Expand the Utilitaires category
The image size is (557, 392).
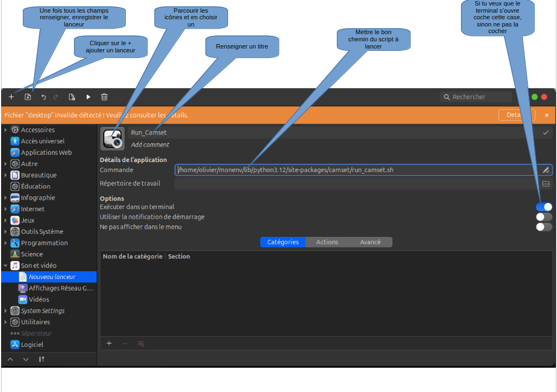[6, 322]
